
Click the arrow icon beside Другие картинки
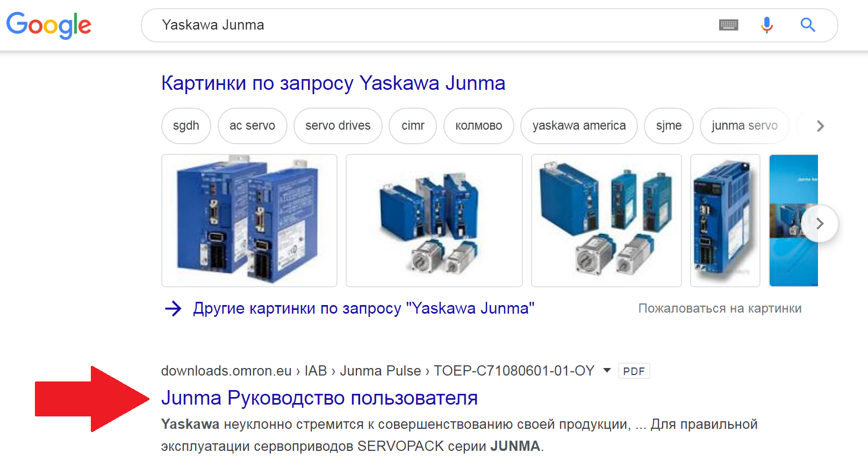pyautogui.click(x=173, y=308)
